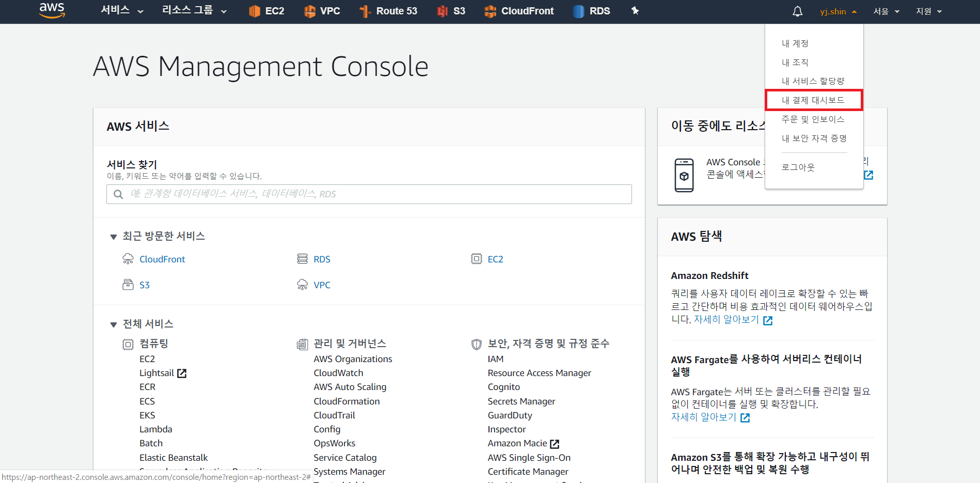The width and height of the screenshot is (980, 483).
Task: Open S3 link in recent services
Action: (x=145, y=285)
